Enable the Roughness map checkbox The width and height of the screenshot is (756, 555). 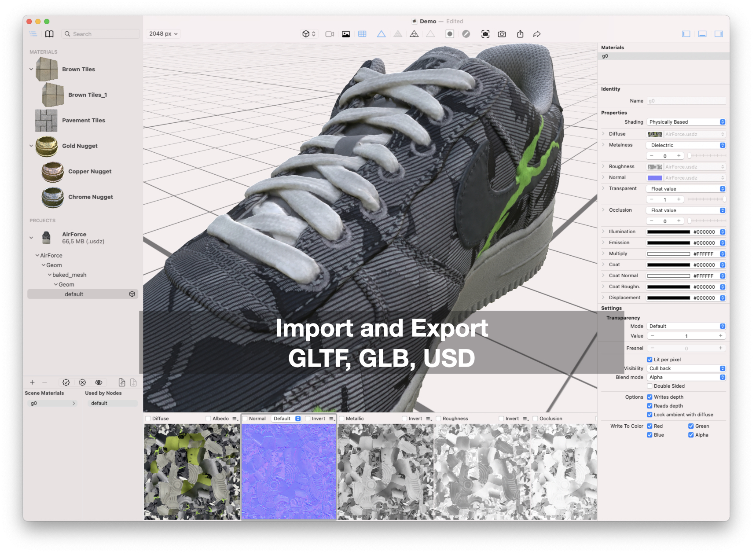(x=438, y=419)
